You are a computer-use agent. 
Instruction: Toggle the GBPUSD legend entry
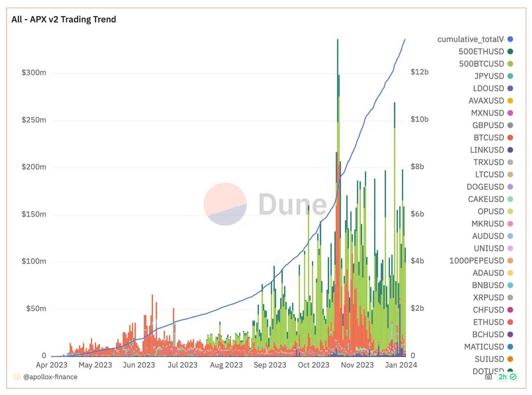point(493,125)
